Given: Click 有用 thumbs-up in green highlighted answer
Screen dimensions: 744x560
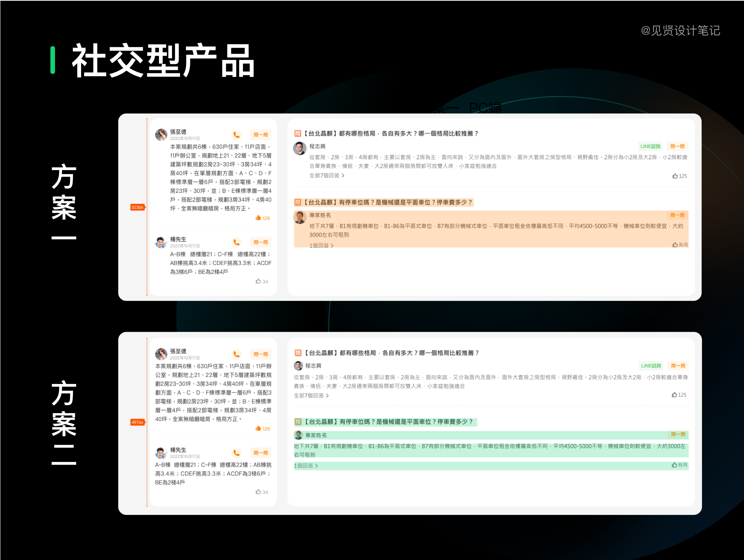Looking at the screenshot, I should 674,465.
